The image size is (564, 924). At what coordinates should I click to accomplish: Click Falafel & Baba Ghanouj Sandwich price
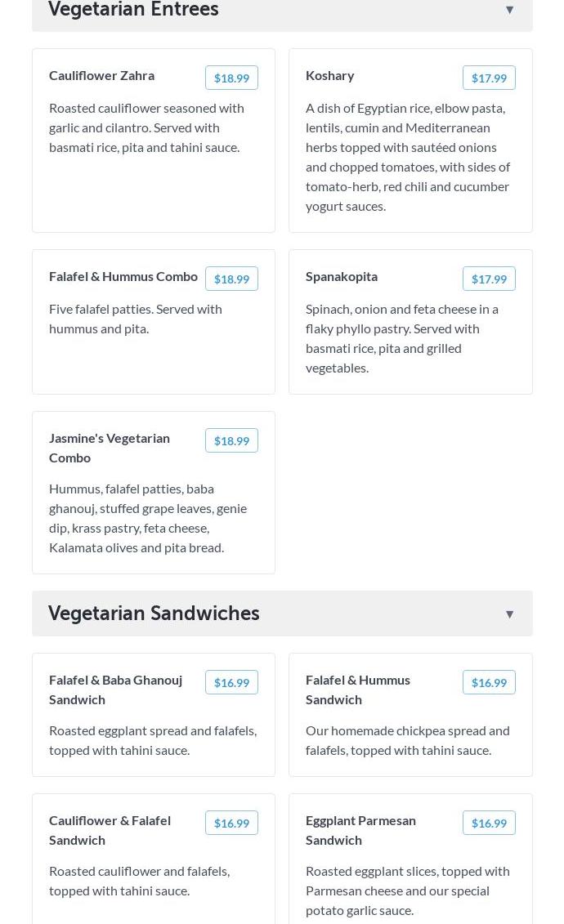[231, 682]
